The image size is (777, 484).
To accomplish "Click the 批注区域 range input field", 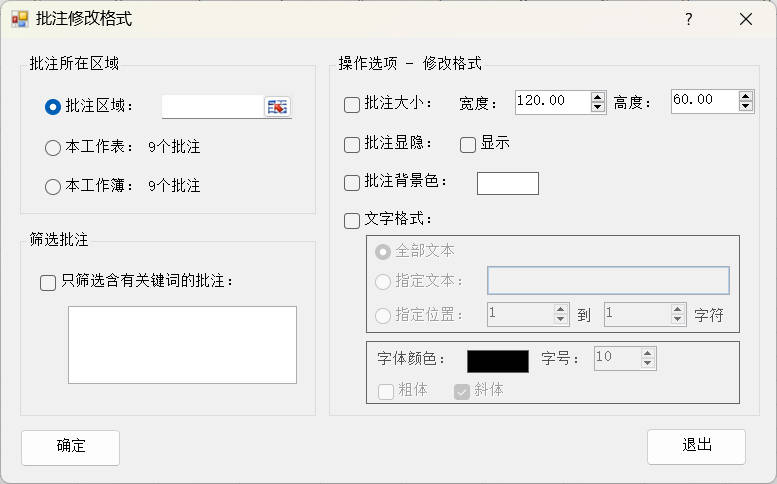I will (212, 107).
